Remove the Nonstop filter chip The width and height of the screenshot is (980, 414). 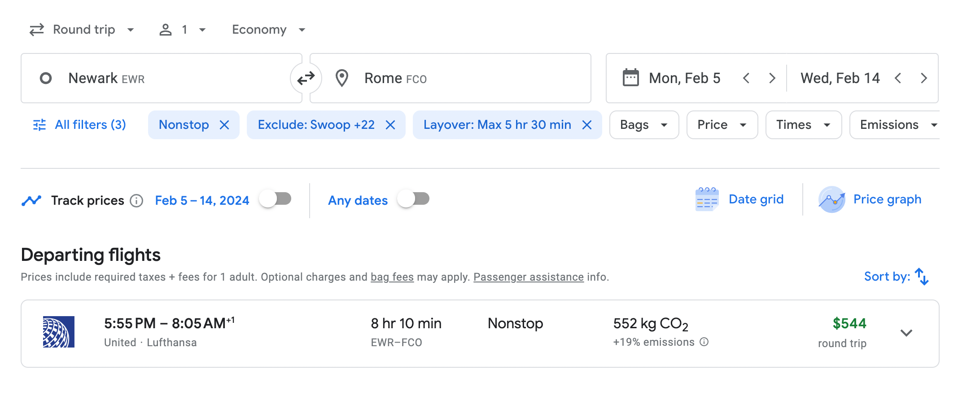coord(224,125)
